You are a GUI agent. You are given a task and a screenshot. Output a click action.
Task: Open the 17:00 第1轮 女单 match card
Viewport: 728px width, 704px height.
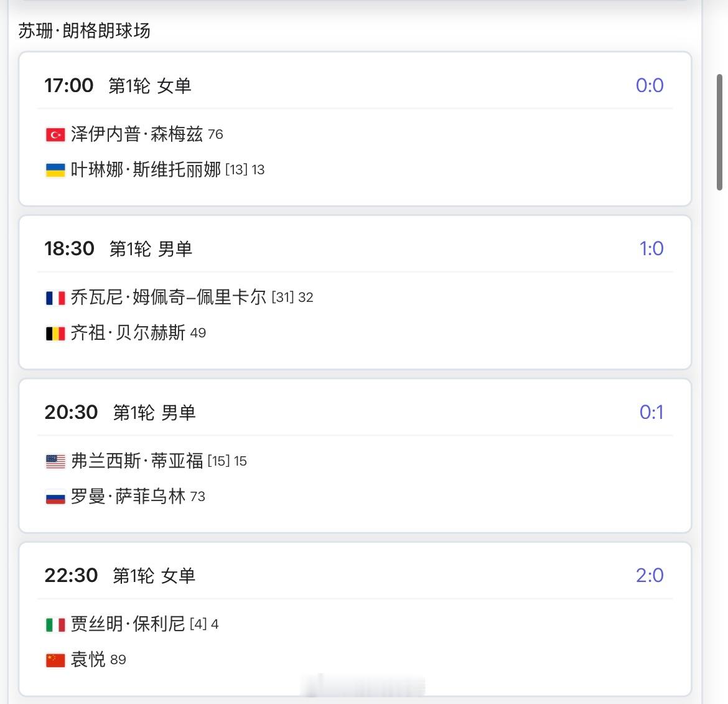pyautogui.click(x=355, y=85)
